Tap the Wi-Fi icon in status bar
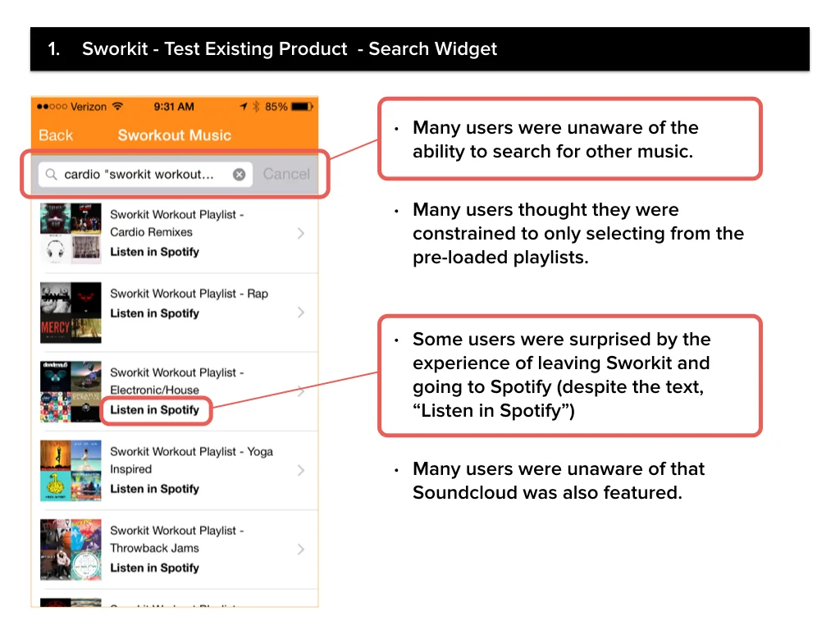This screenshot has width=840, height=630. (118, 106)
